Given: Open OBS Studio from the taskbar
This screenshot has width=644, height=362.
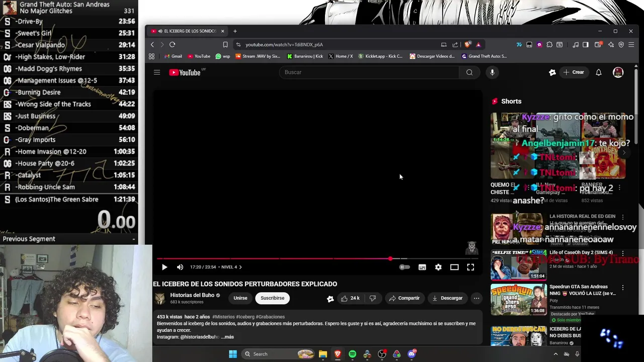Looking at the screenshot, I should (x=382, y=354).
